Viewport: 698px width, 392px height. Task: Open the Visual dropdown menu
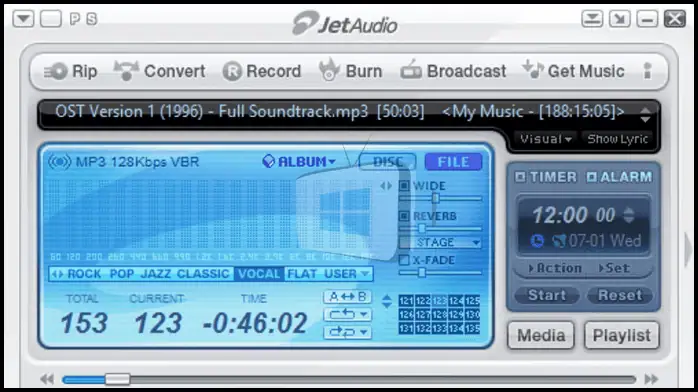coord(546,139)
